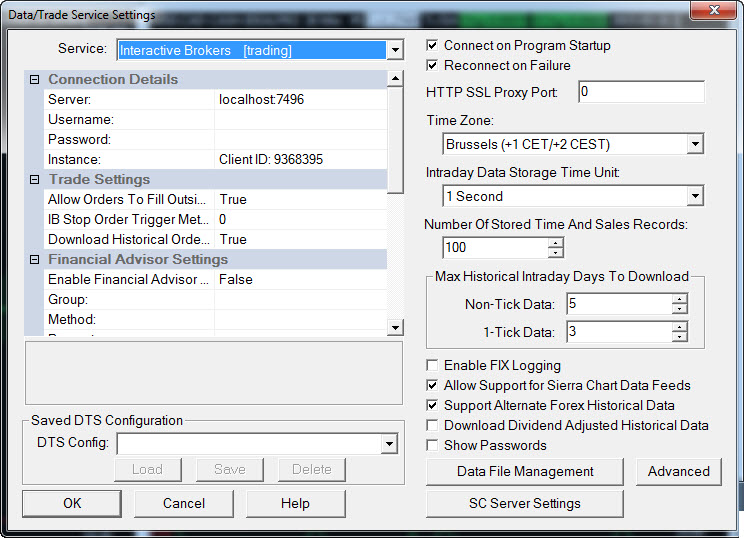
Task: Click the OK button
Action: (72, 503)
